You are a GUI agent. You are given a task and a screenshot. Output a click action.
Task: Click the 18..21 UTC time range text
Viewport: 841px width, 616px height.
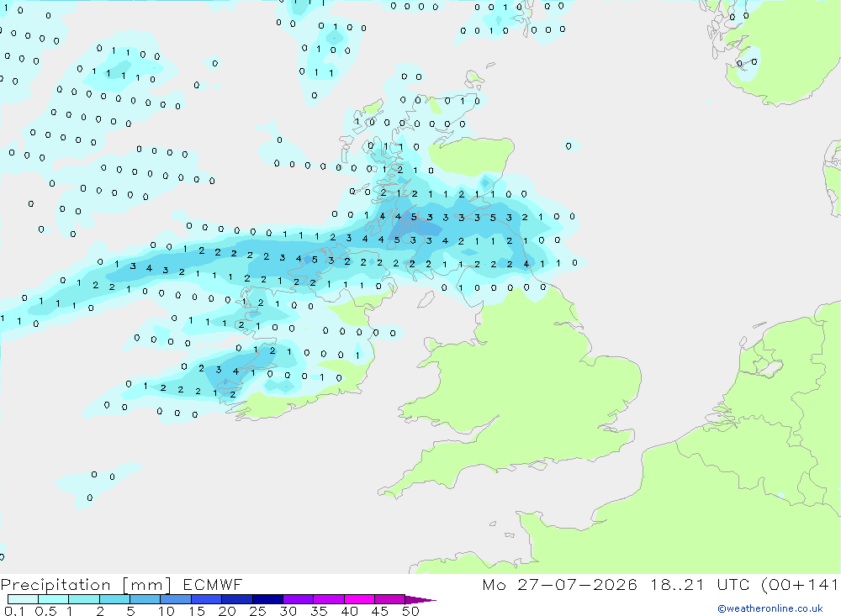tap(700, 584)
